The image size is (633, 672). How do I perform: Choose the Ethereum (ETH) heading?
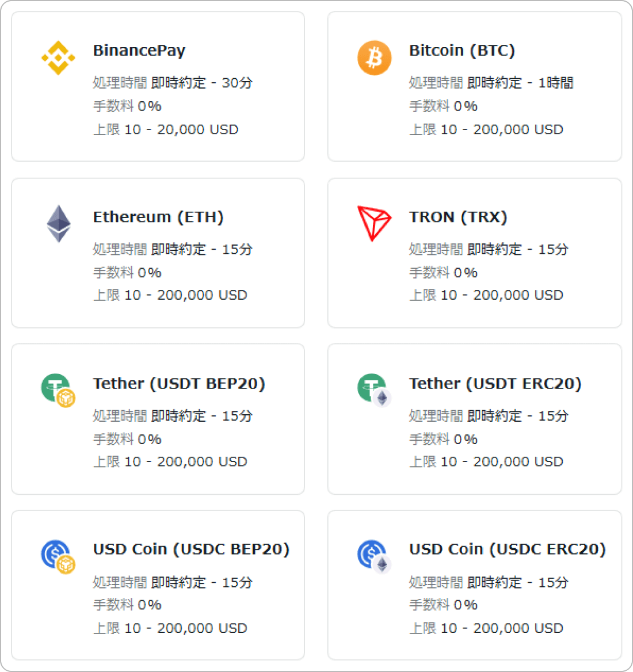pyautogui.click(x=158, y=217)
